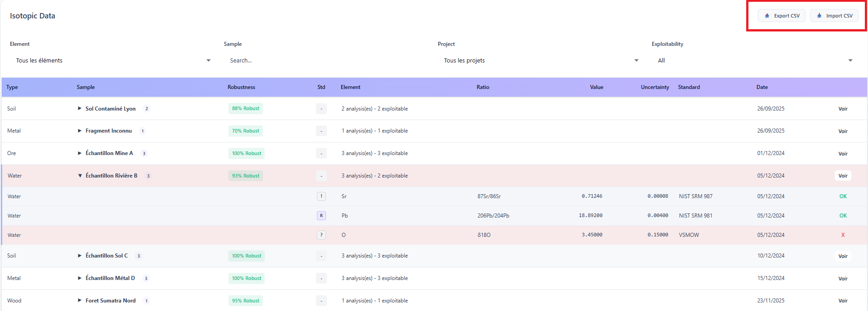The height and width of the screenshot is (311, 868).
Task: Click the Isotopic Data heading
Action: click(32, 16)
